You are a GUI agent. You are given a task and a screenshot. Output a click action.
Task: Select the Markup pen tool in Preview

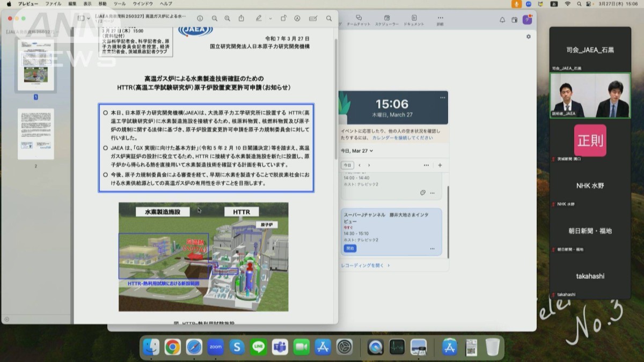pyautogui.click(x=259, y=18)
